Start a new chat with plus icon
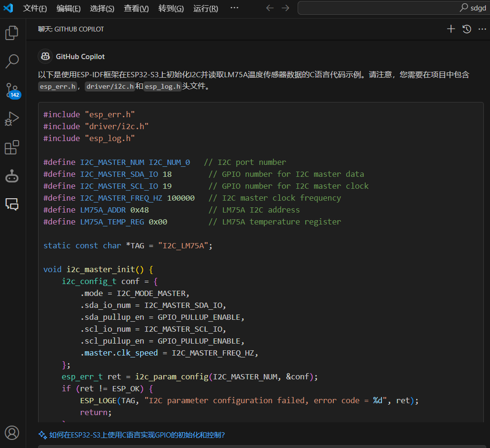 point(450,29)
